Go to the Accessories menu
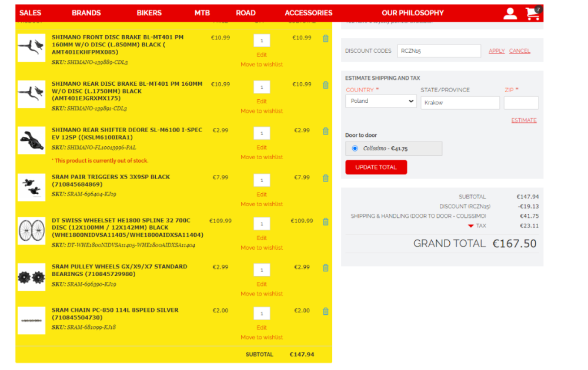 tap(309, 13)
